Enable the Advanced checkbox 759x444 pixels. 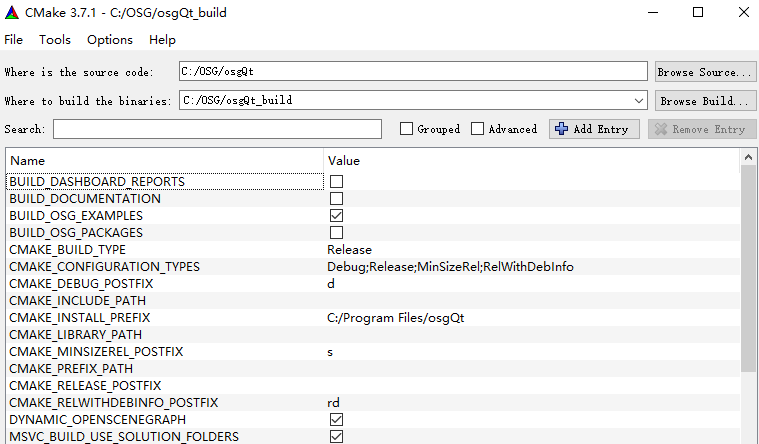[477, 129]
